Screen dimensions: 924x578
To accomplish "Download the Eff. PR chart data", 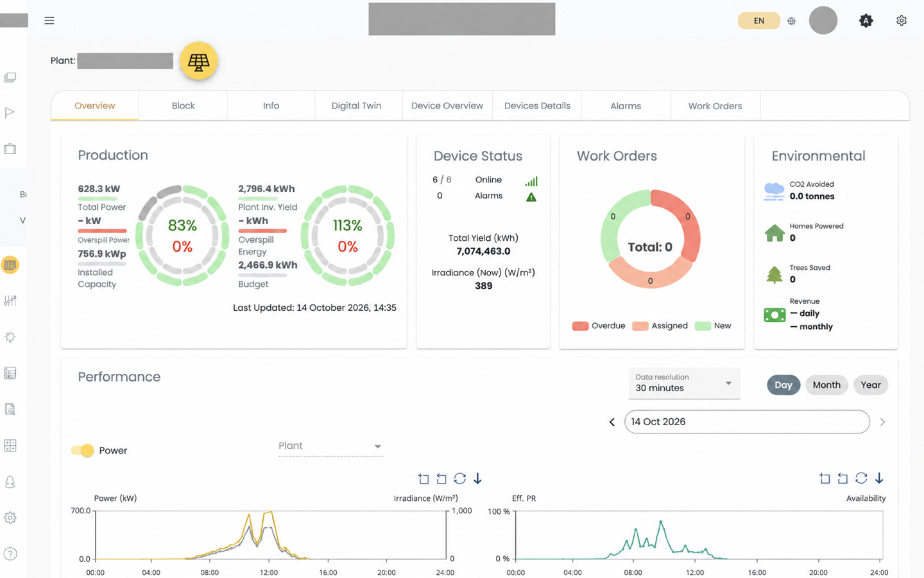I will tap(879, 478).
